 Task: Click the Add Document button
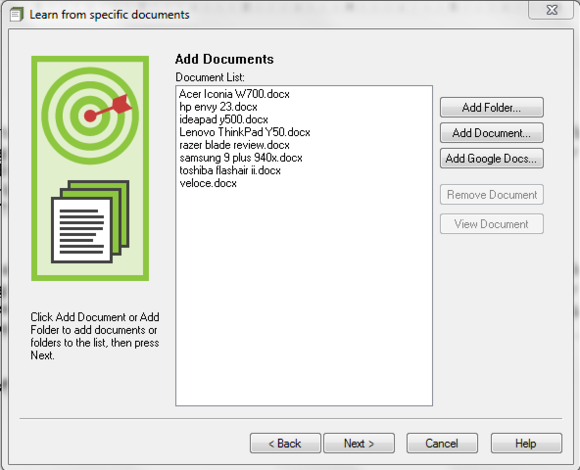[492, 133]
